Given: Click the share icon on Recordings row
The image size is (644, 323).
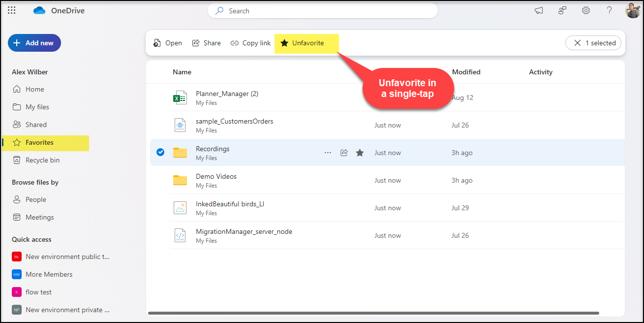Looking at the screenshot, I should pyautogui.click(x=344, y=153).
